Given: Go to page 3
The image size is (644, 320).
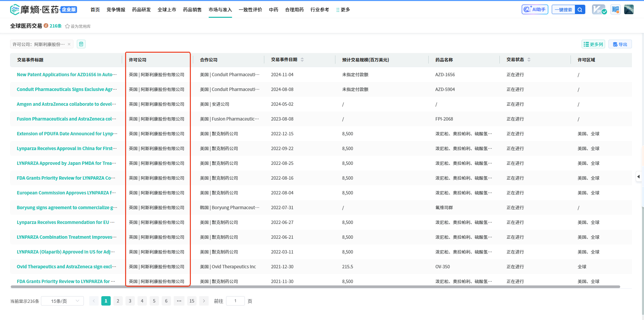Looking at the screenshot, I should coord(130,301).
